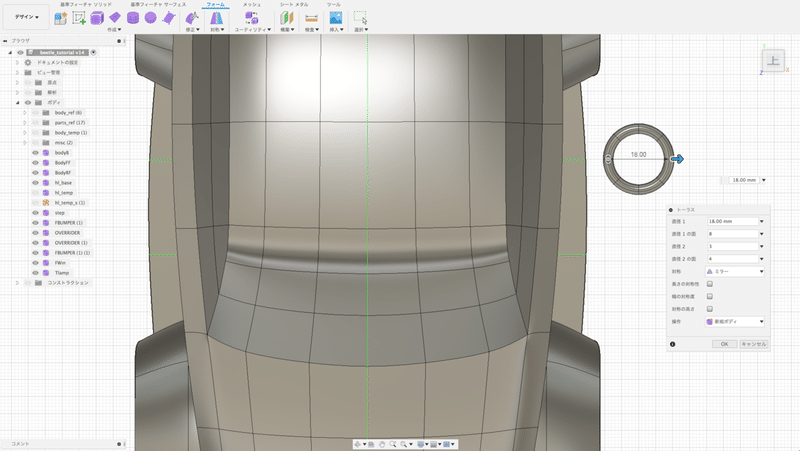Switch to the シート メタル tab

pyautogui.click(x=293, y=5)
